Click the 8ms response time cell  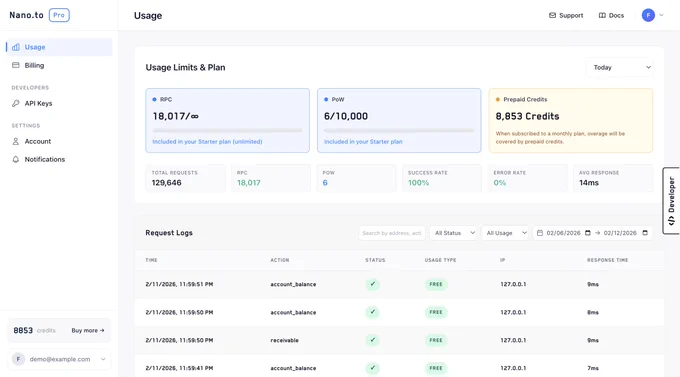tap(593, 312)
